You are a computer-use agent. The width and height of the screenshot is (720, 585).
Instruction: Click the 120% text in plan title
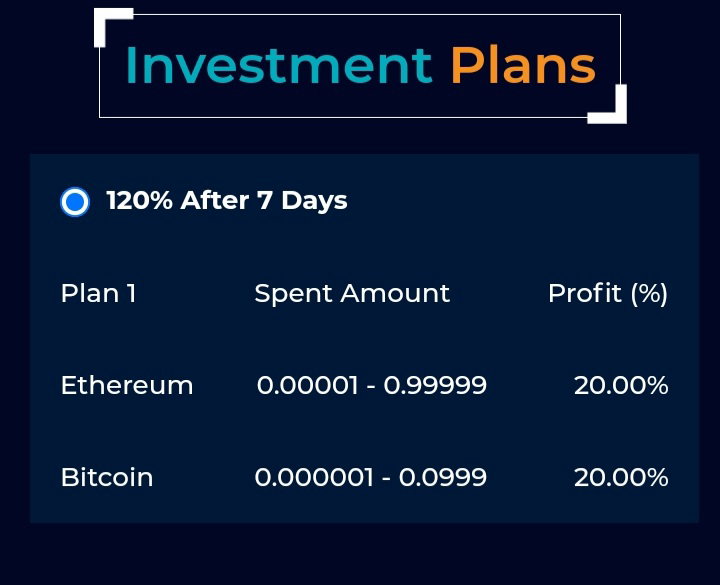tap(140, 201)
